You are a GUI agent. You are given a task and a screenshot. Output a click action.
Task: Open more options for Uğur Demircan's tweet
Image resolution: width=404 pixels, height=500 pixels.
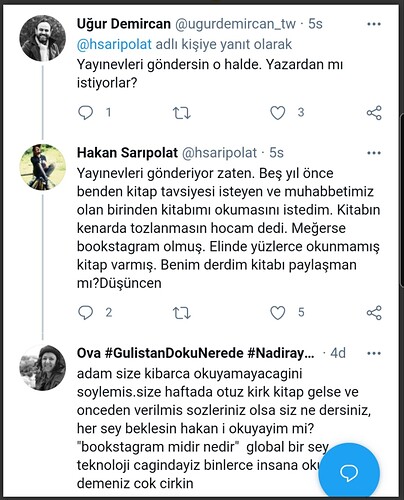tap(374, 24)
